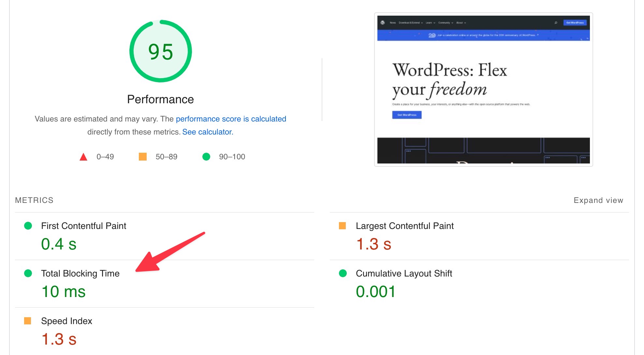Click the WordPress page screenshot thumbnail

(483, 90)
